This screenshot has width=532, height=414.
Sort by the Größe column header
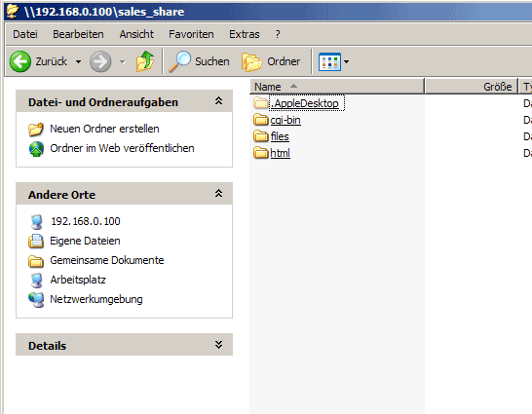pos(472,87)
